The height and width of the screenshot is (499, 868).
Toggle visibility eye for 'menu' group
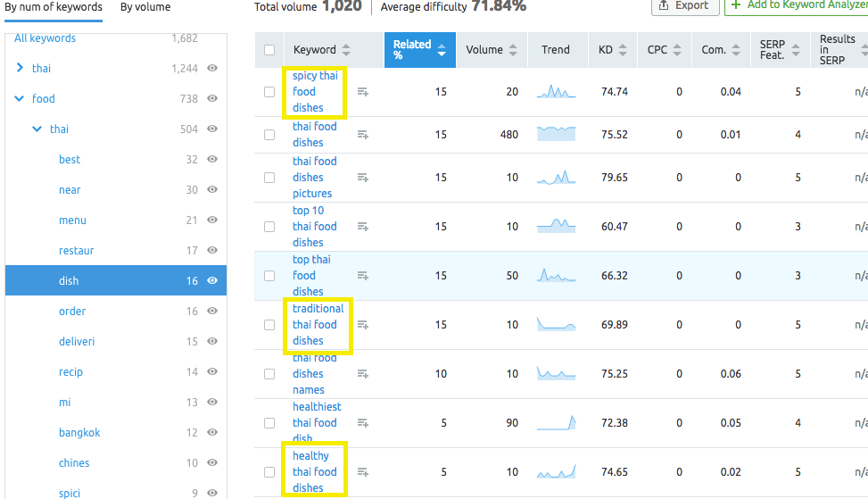pos(212,220)
